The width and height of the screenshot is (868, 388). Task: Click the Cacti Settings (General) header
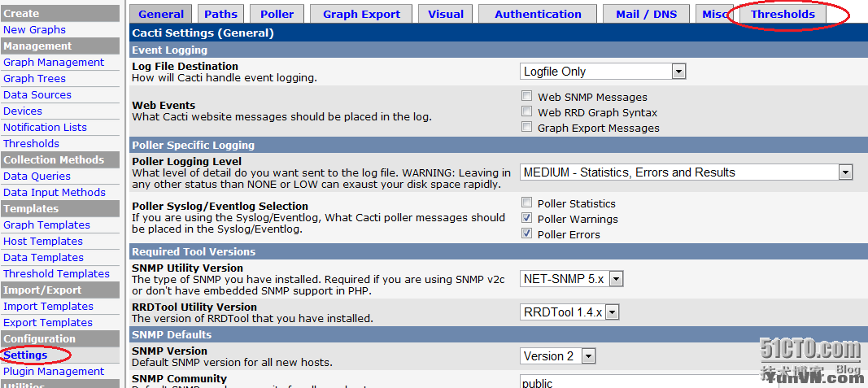[x=203, y=33]
